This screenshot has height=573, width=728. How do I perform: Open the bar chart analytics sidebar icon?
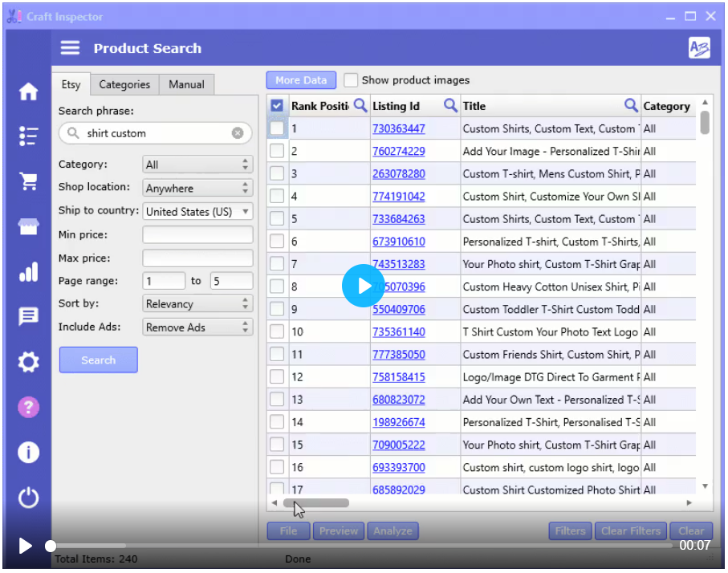(28, 272)
